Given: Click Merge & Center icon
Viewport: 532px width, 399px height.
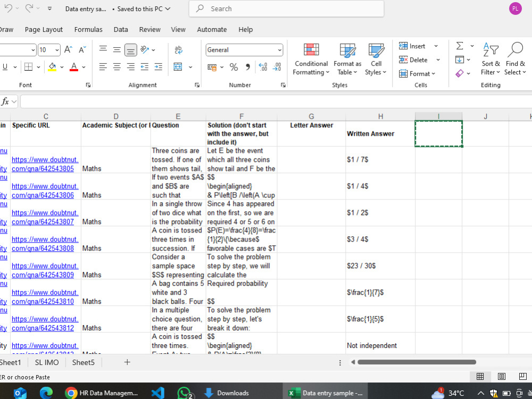Looking at the screenshot, I should 178,67.
